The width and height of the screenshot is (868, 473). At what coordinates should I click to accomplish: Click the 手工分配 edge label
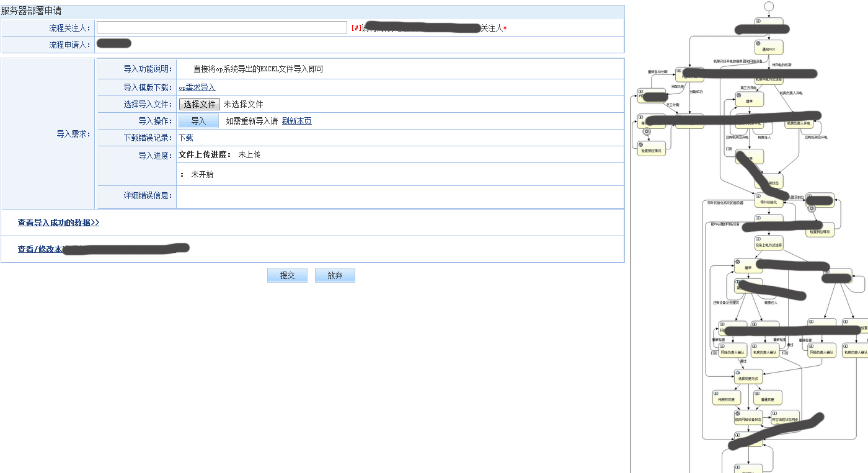click(x=672, y=105)
